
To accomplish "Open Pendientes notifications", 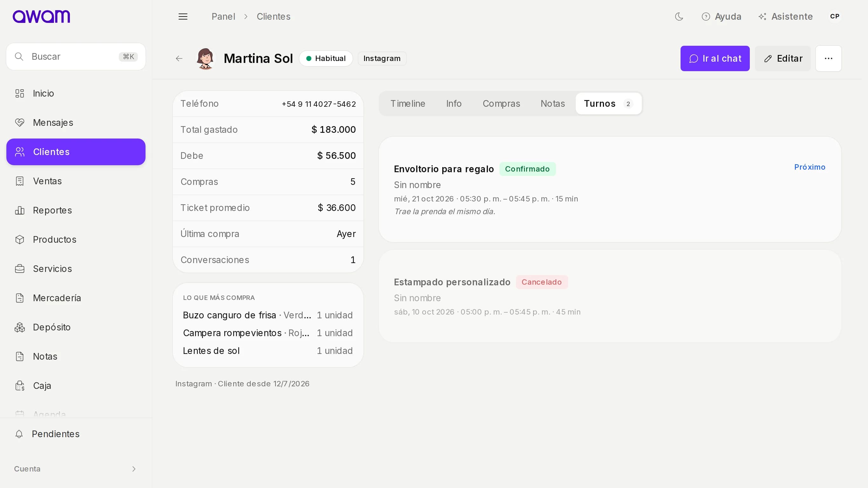I will (x=76, y=434).
